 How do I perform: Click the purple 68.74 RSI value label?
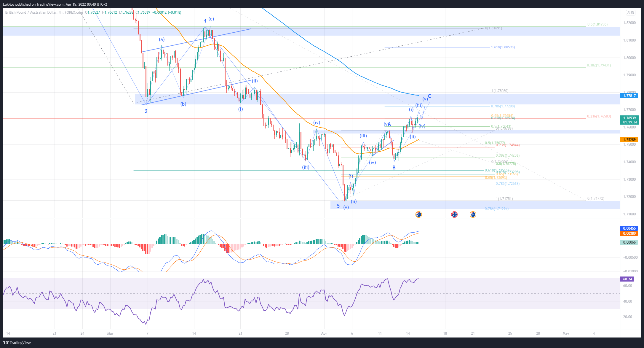[x=627, y=279]
